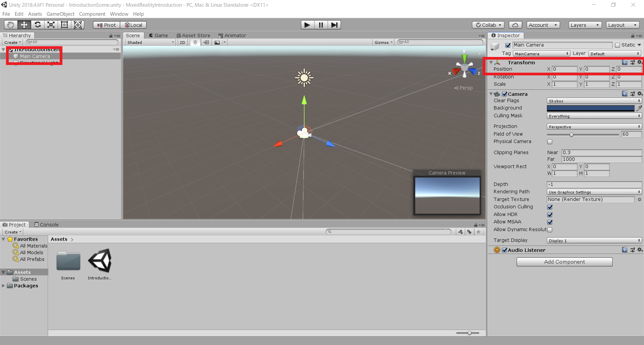The width and height of the screenshot is (644, 345).
Task: Expand the Packages folder tree
Action: tap(4, 286)
